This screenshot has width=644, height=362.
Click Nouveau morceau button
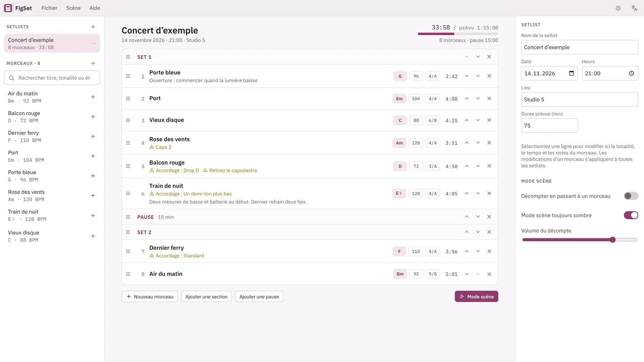[150, 297]
